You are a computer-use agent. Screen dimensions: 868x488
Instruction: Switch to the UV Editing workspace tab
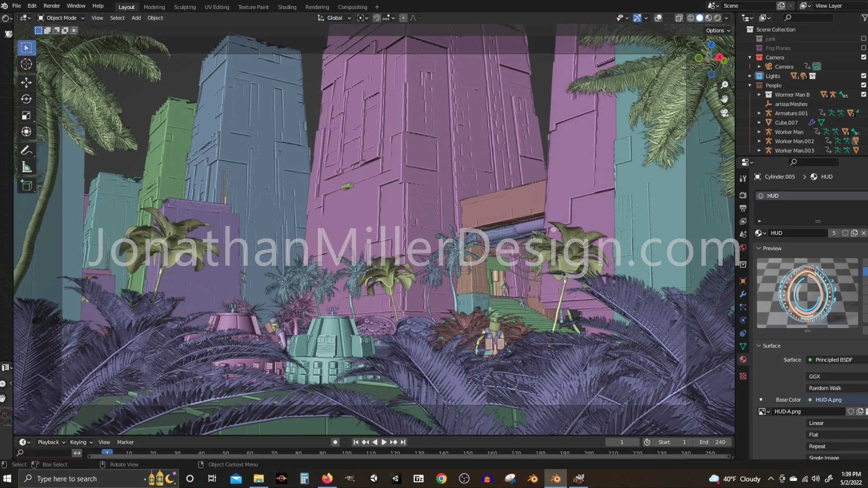[x=217, y=7]
